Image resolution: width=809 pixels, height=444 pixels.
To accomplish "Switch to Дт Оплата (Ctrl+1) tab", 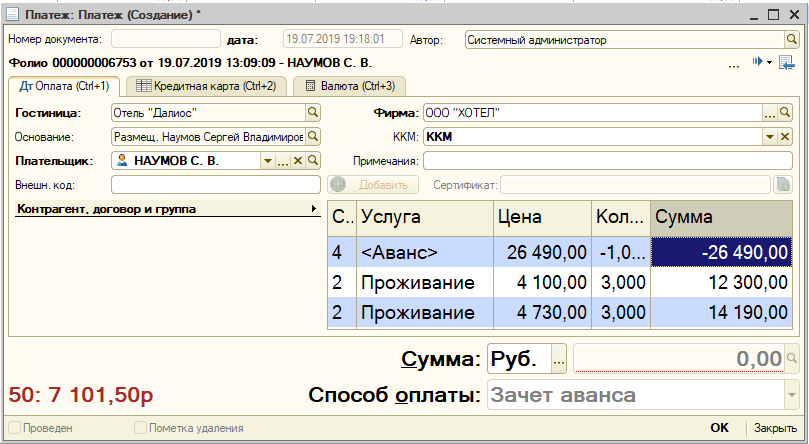I will click(64, 86).
